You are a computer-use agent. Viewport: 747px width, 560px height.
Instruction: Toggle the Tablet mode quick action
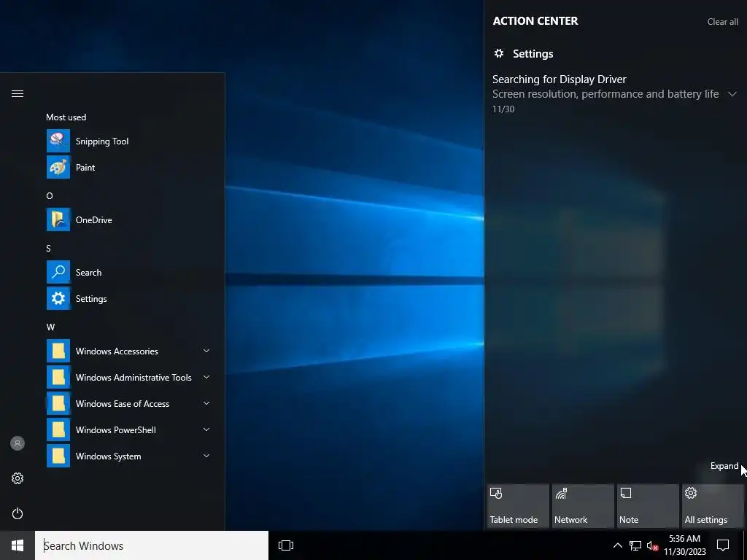tap(517, 506)
